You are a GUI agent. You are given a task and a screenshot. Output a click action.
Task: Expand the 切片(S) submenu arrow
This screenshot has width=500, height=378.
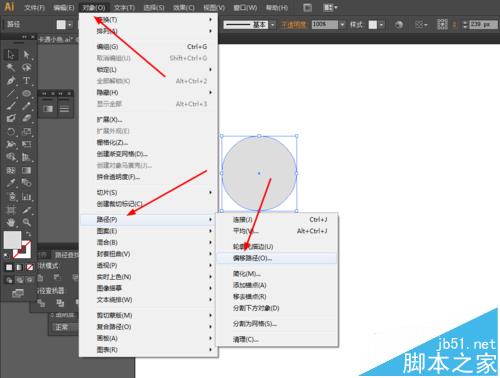[210, 192]
